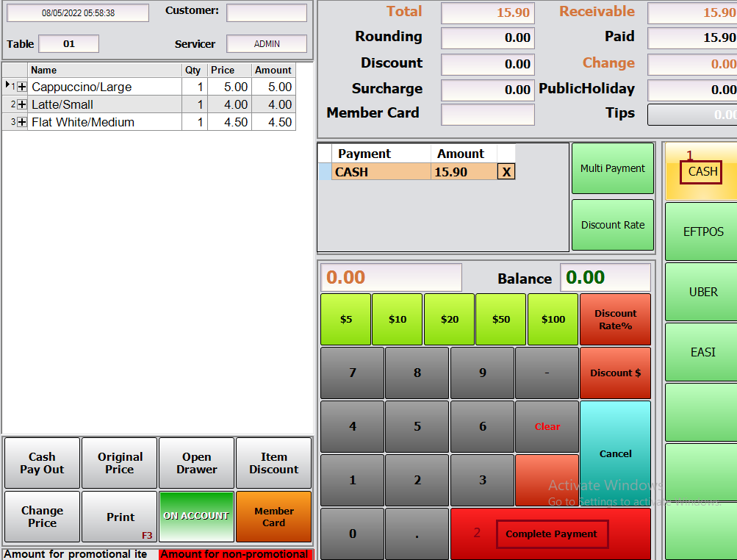This screenshot has height=560, width=737.
Task: Click the red Discount Rate% button
Action: click(x=615, y=319)
